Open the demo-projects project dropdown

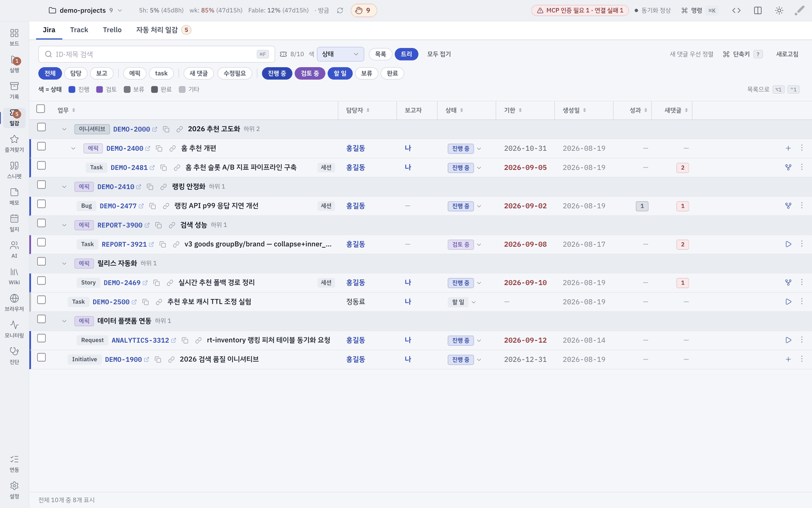(x=85, y=10)
